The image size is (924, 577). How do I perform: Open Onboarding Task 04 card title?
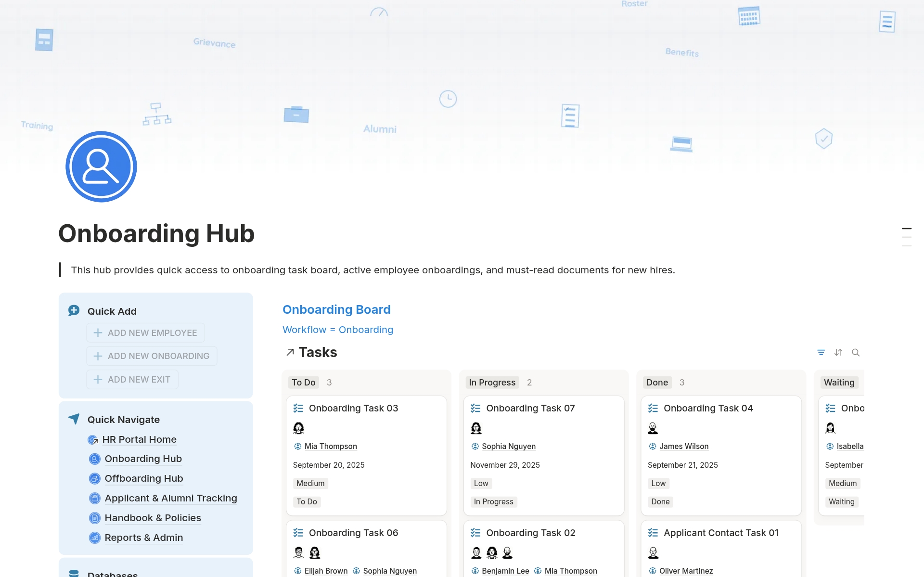(708, 408)
